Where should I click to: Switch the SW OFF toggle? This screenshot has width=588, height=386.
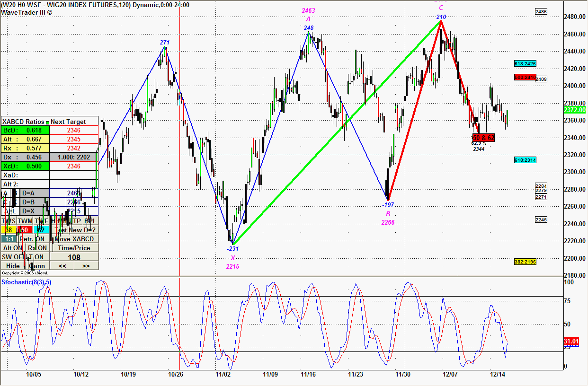(13, 257)
